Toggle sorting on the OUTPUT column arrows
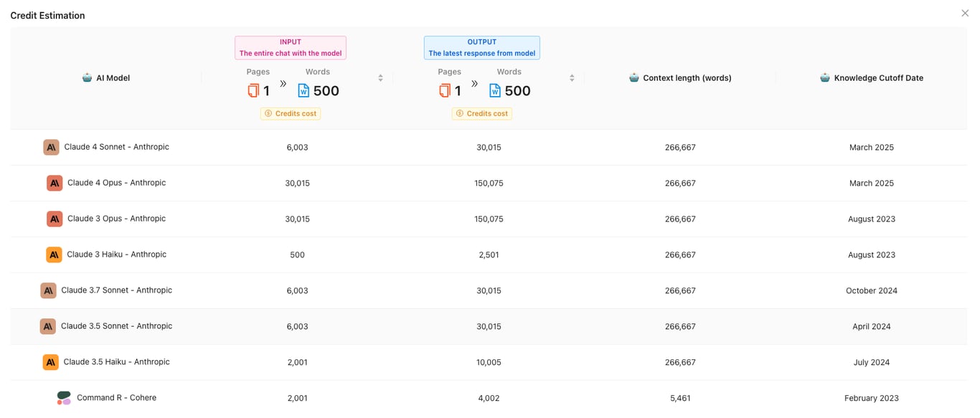Screen dimensions: 980x418 coord(572,77)
